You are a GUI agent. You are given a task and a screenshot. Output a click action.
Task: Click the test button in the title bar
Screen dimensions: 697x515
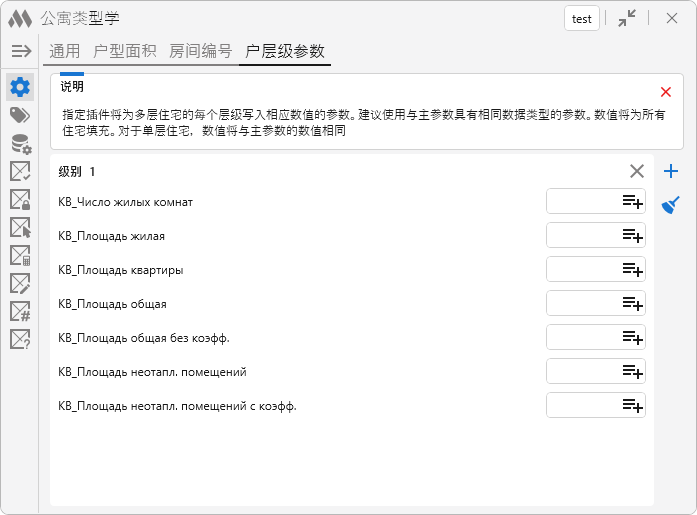pos(581,18)
